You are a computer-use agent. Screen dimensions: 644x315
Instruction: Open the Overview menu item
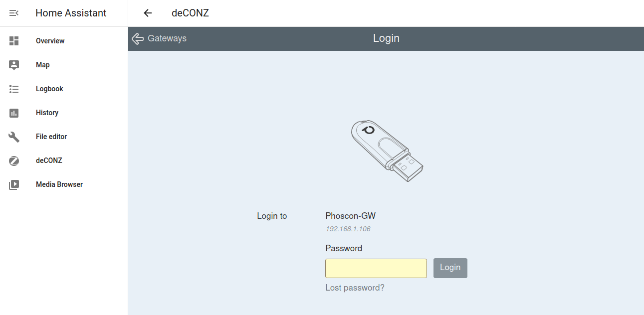[50, 41]
